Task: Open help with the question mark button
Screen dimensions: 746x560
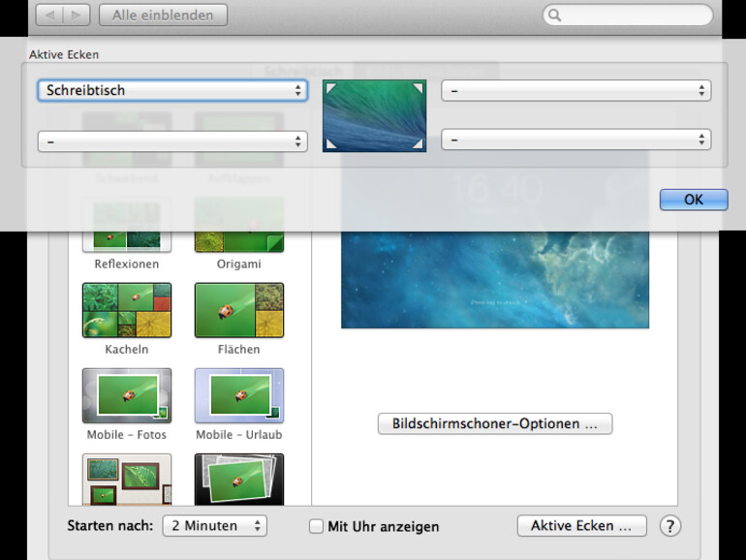Action: (x=670, y=526)
